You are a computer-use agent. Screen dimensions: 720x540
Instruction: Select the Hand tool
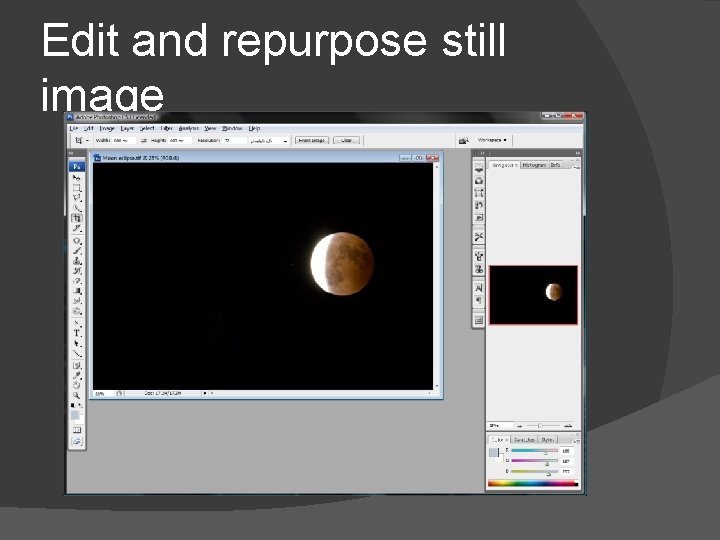pos(77,385)
